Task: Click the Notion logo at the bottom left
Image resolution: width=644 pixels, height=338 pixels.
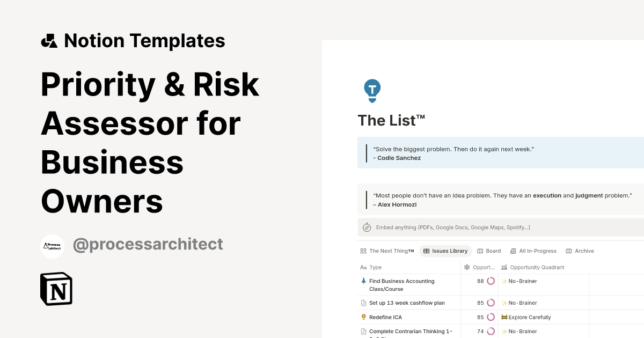Action: [56, 289]
